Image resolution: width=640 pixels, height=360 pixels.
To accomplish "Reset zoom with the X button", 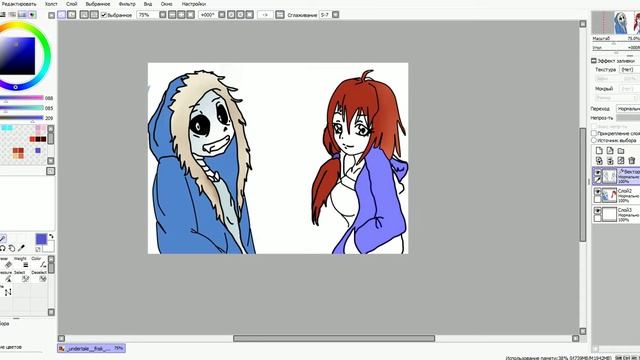I will pos(191,15).
